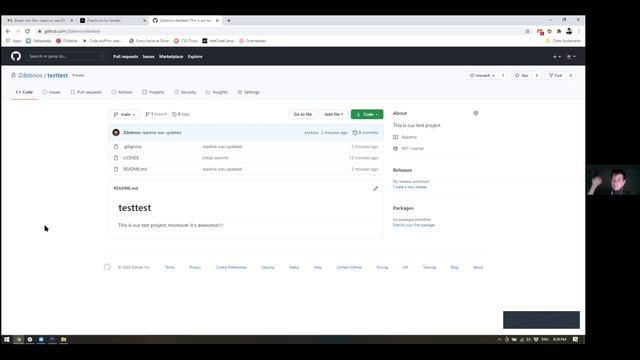
Task: View the 1 branch link
Action: coord(156,114)
